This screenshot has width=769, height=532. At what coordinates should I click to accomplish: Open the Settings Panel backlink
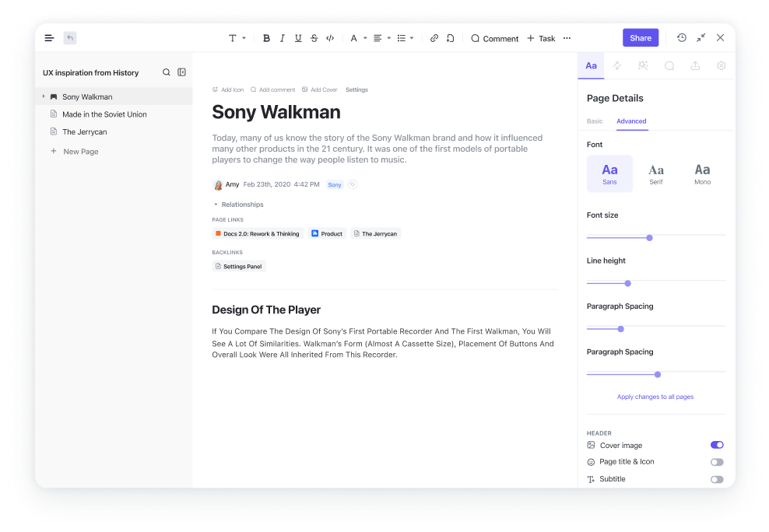239,267
